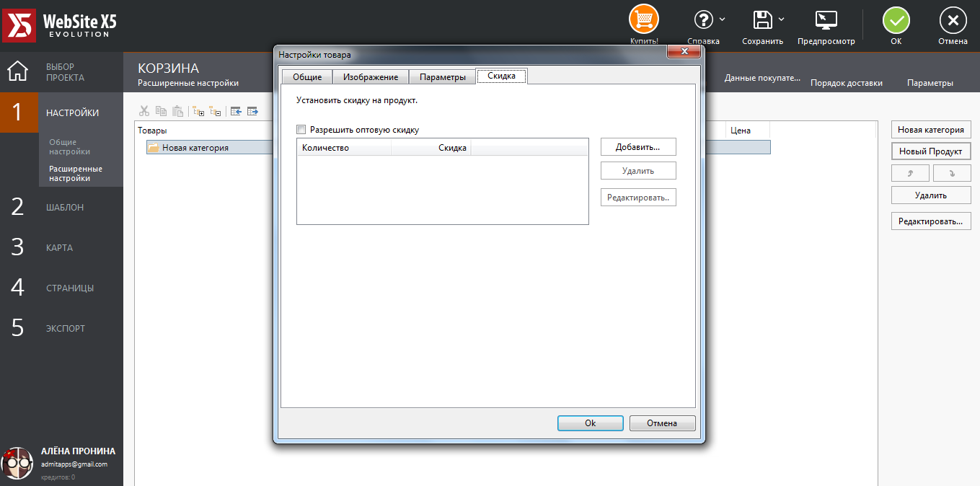Open the Параметры section in Корзина
Image resolution: width=980 pixels, height=486 pixels.
[930, 83]
